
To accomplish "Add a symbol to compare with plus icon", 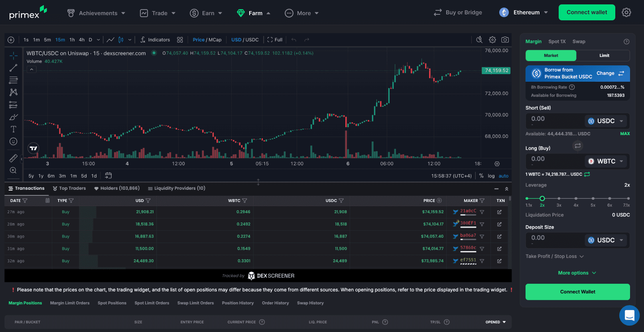I will [11, 40].
